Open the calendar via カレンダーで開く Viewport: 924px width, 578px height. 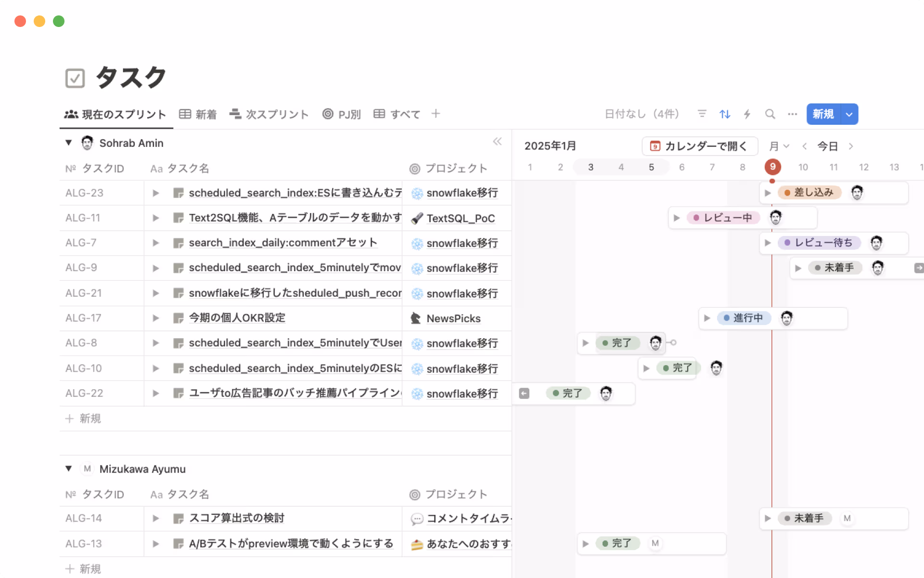(700, 146)
